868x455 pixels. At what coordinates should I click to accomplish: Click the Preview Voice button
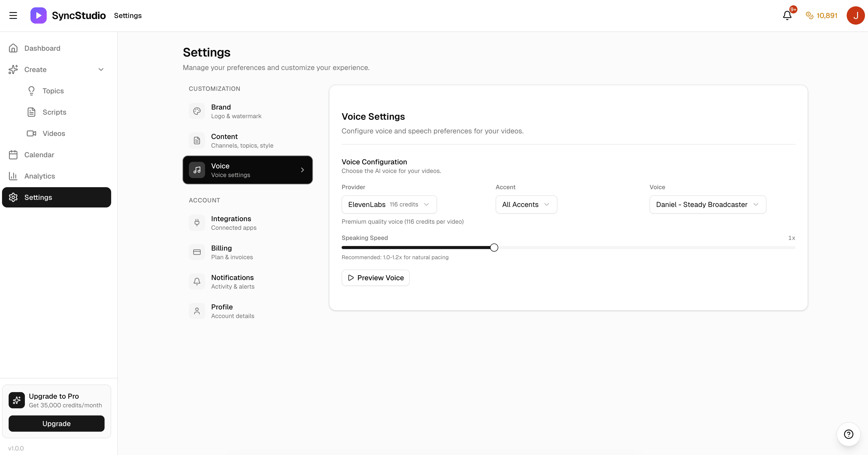point(375,278)
